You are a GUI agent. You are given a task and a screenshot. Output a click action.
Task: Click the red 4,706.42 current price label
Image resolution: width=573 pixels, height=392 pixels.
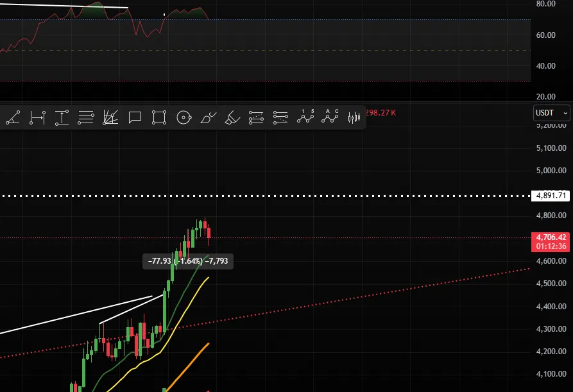pyautogui.click(x=551, y=237)
